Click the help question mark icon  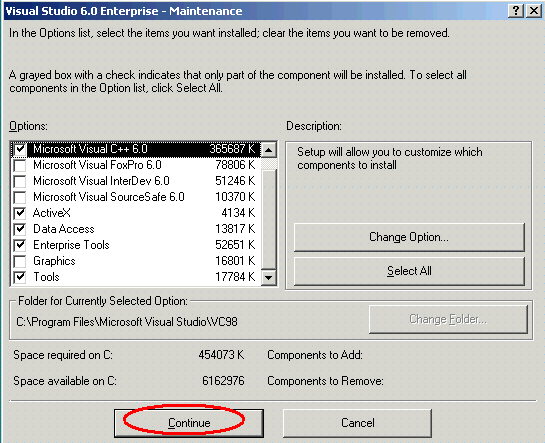[x=516, y=11]
